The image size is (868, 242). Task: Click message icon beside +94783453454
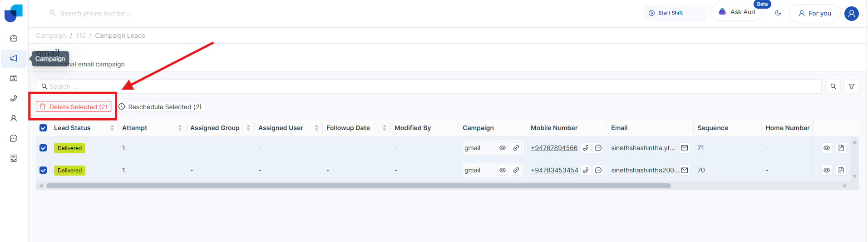598,170
